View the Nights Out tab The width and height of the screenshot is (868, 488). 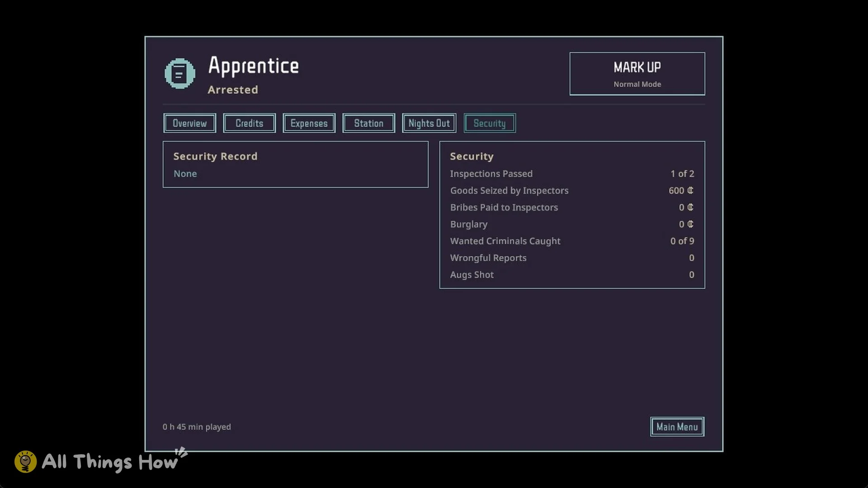[429, 123]
